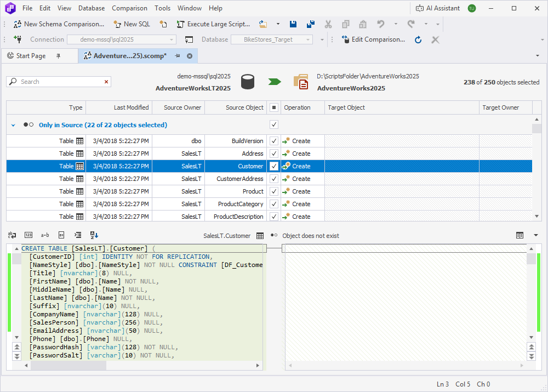Open the Database menu
This screenshot has width=548, height=392.
pyautogui.click(x=91, y=8)
